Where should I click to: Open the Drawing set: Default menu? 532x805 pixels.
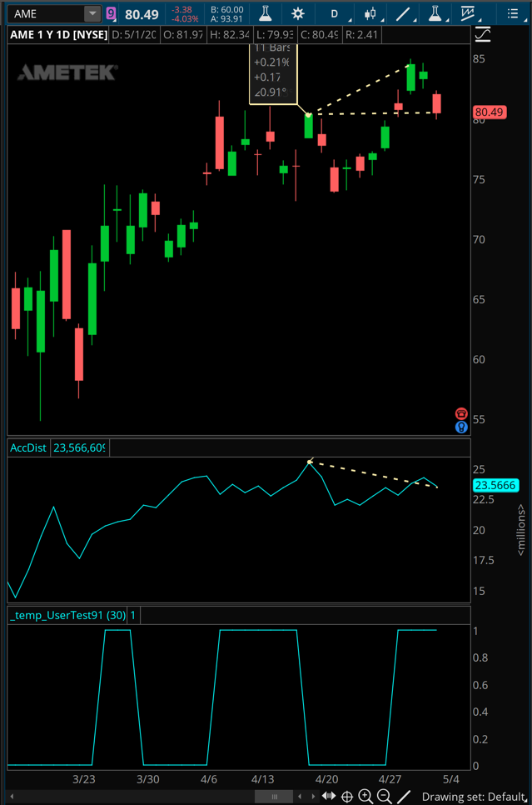[474, 797]
